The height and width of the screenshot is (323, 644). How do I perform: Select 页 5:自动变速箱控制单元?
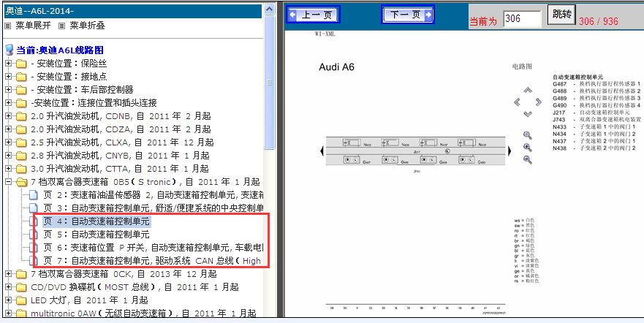pos(96,235)
